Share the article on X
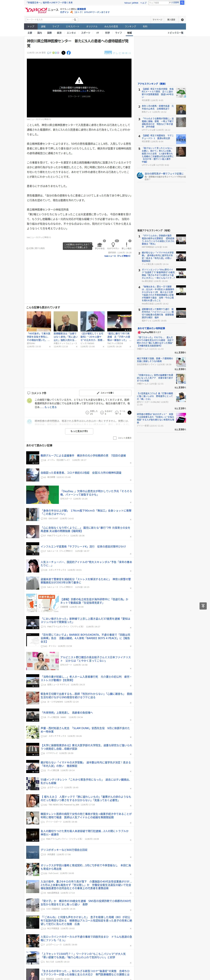Image resolution: width=210 pixels, height=980 pixels. pyautogui.click(x=64, y=53)
